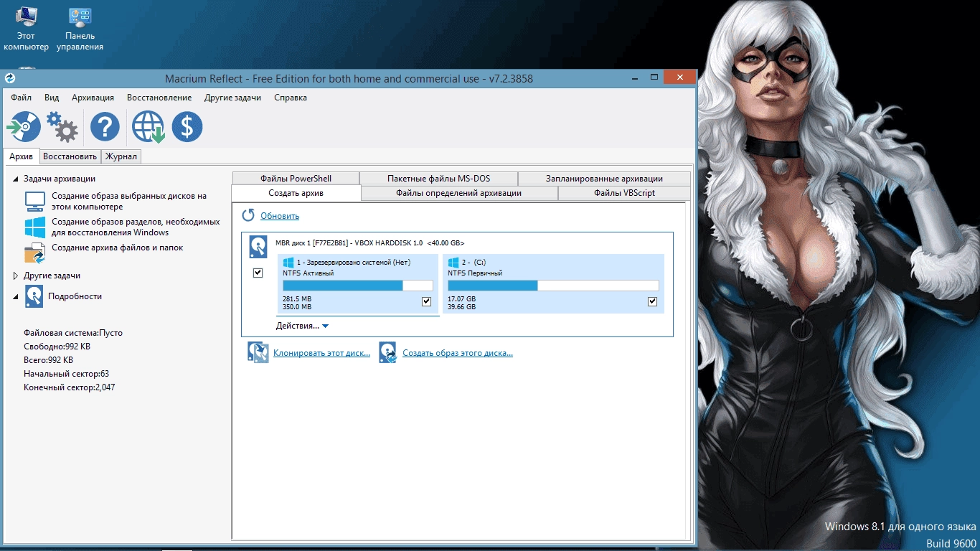Open the Вид menu

coord(52,98)
